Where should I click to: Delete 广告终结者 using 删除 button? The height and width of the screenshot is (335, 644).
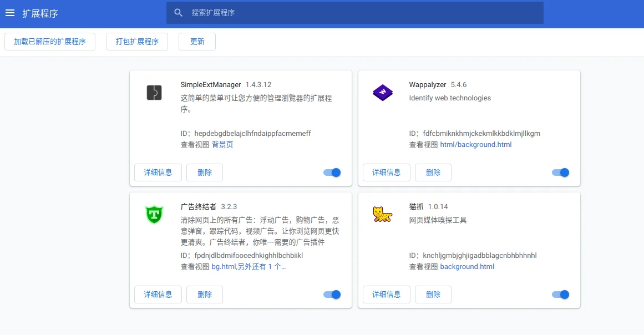(205, 295)
